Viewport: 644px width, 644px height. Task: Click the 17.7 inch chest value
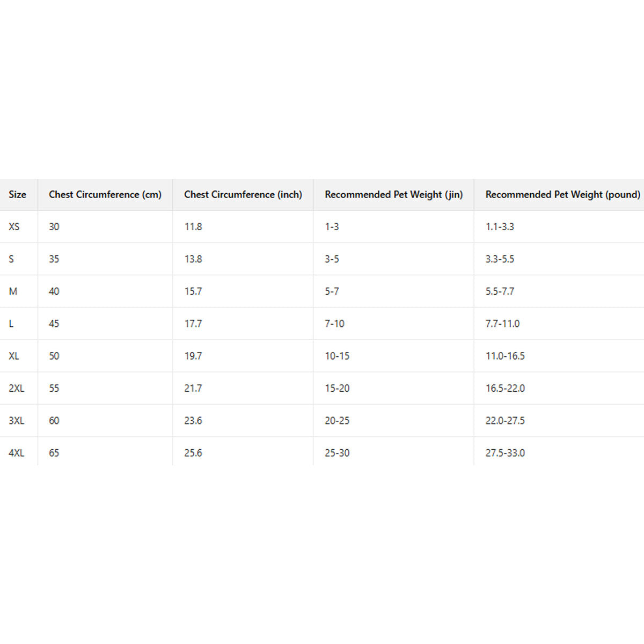point(193,324)
